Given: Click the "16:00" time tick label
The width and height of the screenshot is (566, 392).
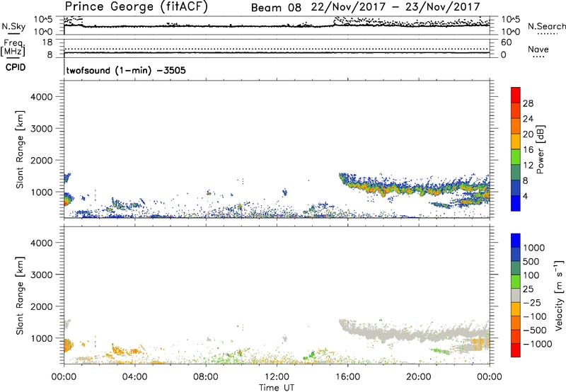Looking at the screenshot, I should tap(347, 377).
